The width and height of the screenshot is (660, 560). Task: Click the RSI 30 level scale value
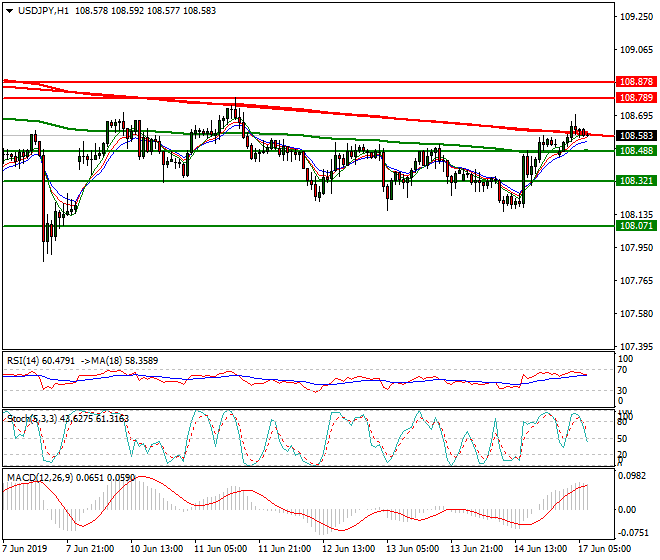(x=622, y=391)
